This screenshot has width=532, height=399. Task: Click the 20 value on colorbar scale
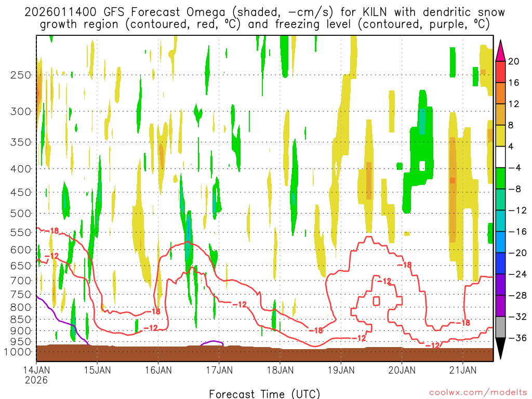point(514,61)
